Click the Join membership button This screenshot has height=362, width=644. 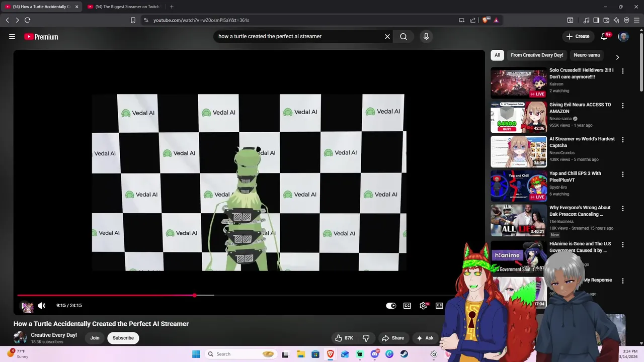[x=95, y=338]
